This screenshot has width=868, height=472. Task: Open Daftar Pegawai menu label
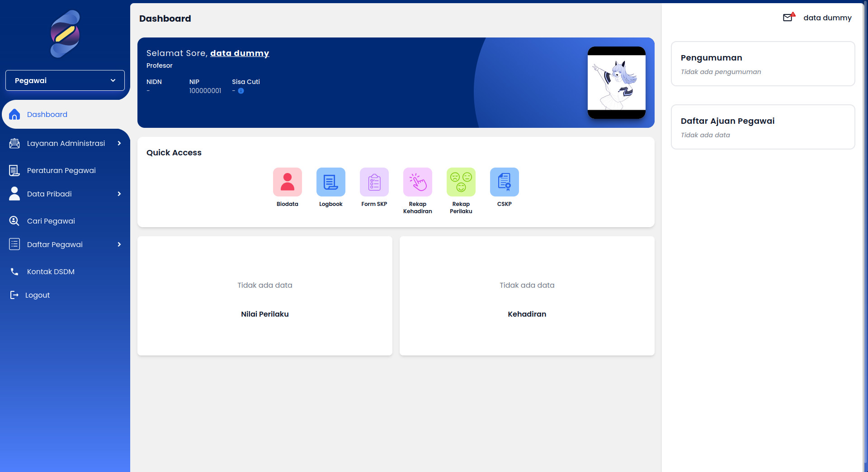[x=55, y=244]
